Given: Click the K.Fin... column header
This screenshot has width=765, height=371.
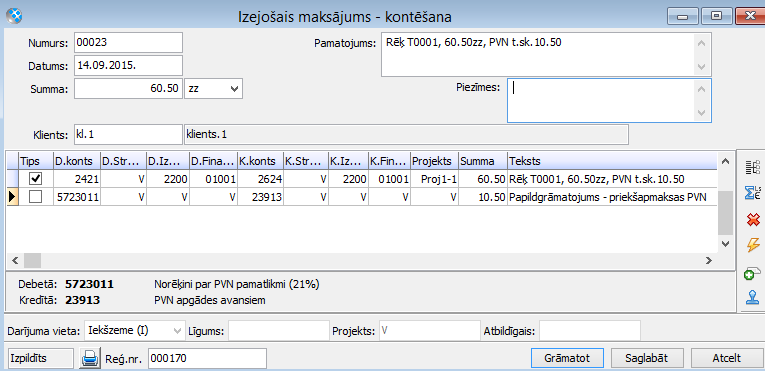Looking at the screenshot, I should 389,161.
